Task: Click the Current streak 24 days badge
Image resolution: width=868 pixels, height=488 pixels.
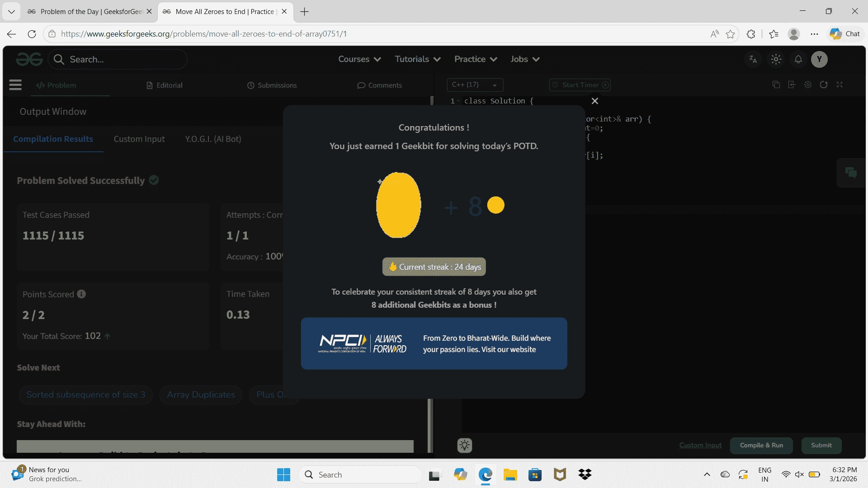Action: [x=434, y=267]
